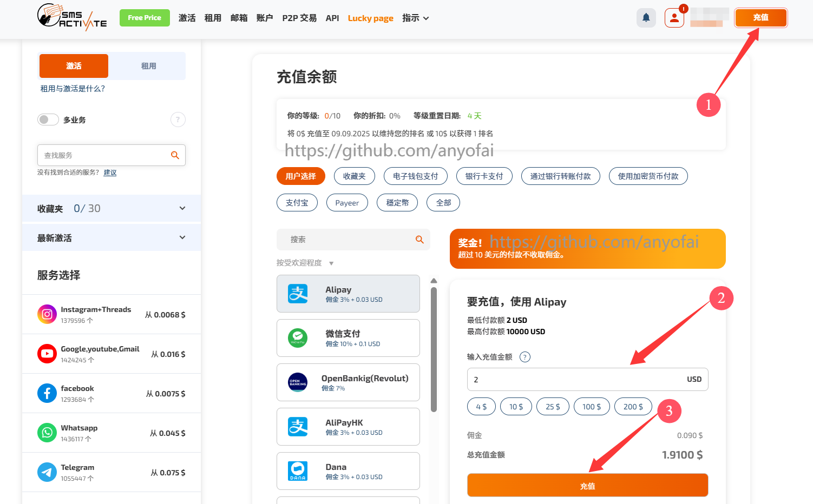Toggle the 多业务 multi-service switch
This screenshot has height=504, width=813.
click(48, 120)
